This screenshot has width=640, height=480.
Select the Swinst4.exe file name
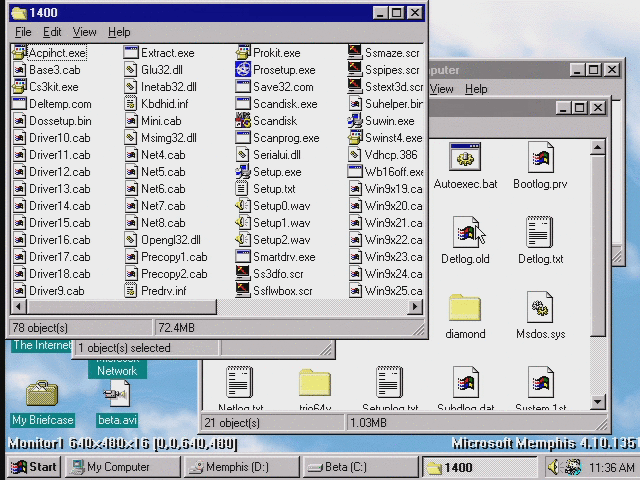(393, 138)
